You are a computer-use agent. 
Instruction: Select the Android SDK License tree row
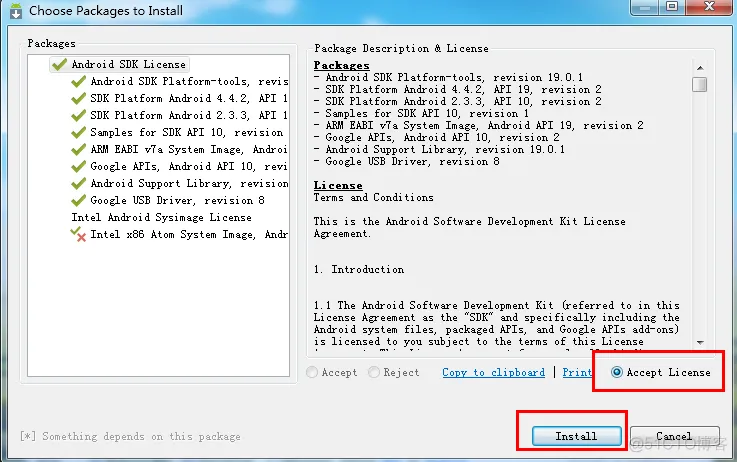119,64
